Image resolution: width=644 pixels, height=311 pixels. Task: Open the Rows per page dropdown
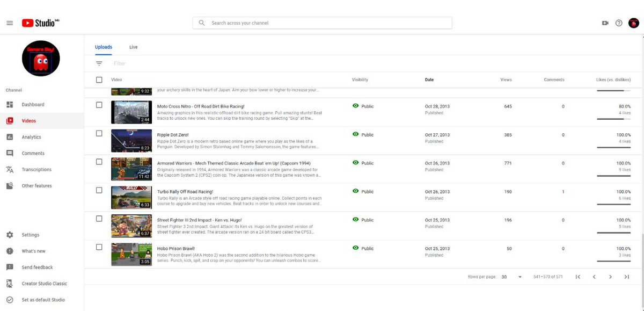click(512, 277)
